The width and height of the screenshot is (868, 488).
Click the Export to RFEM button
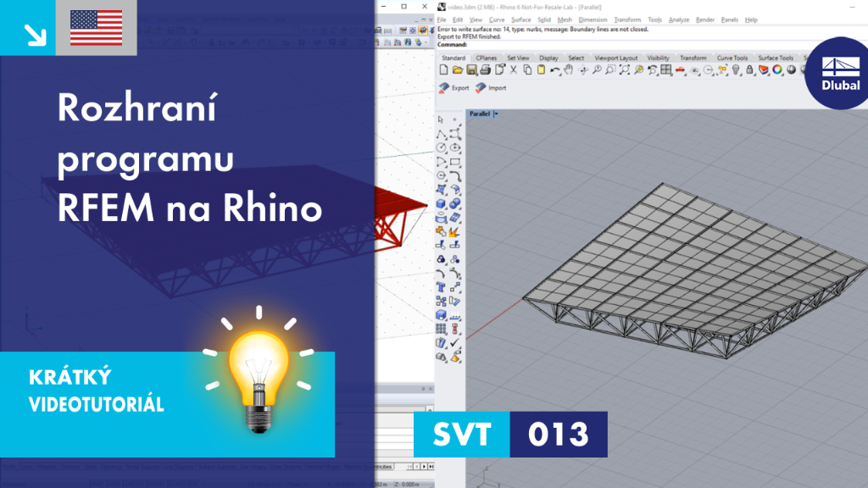(x=453, y=88)
